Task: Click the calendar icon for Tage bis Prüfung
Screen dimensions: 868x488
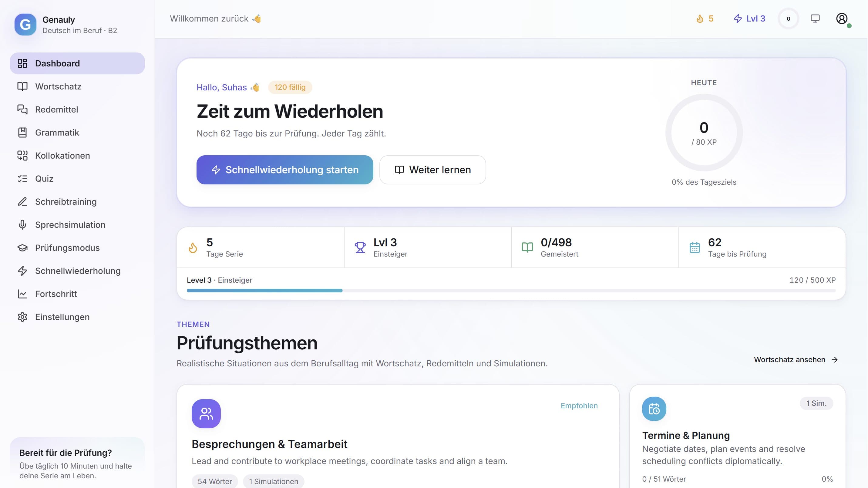Action: pyautogui.click(x=695, y=248)
